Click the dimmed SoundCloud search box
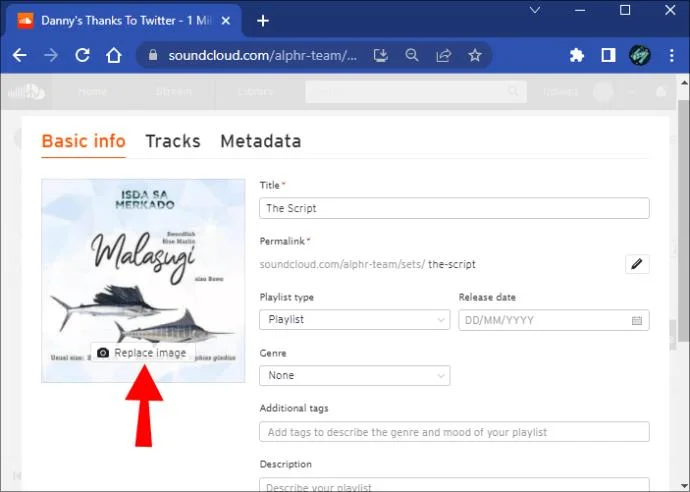This screenshot has width=690, height=492. coord(416,92)
